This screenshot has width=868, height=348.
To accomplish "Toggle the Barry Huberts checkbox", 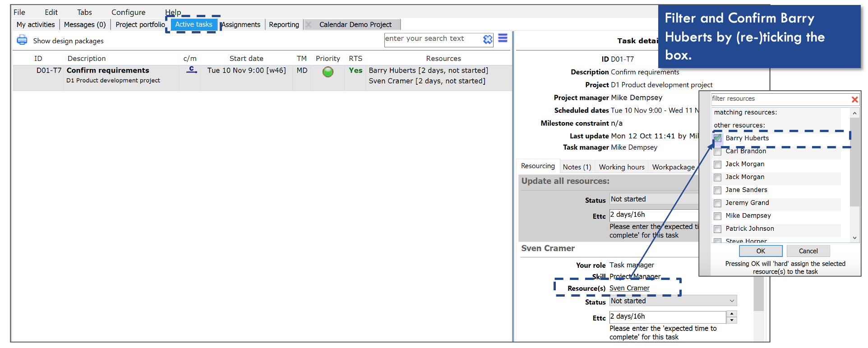I will (x=717, y=138).
